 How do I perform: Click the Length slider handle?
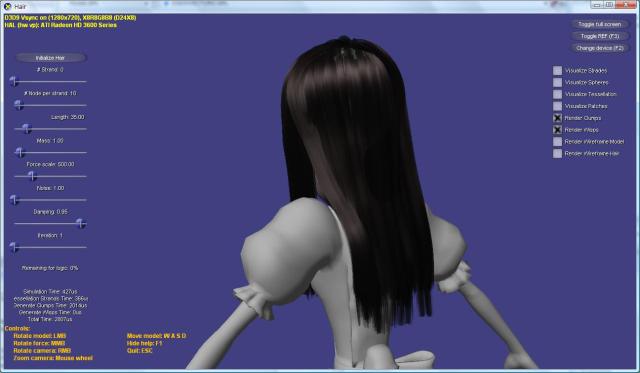point(27,129)
